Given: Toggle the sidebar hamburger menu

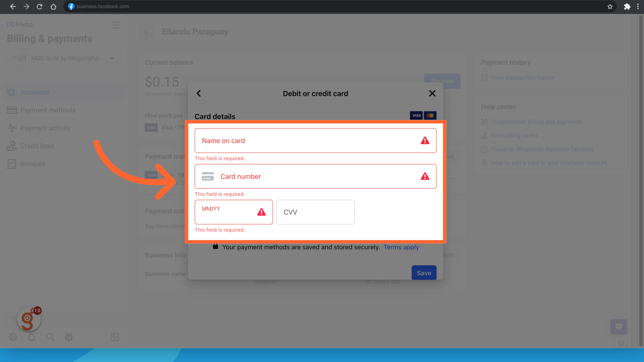Looking at the screenshot, I should (x=116, y=25).
